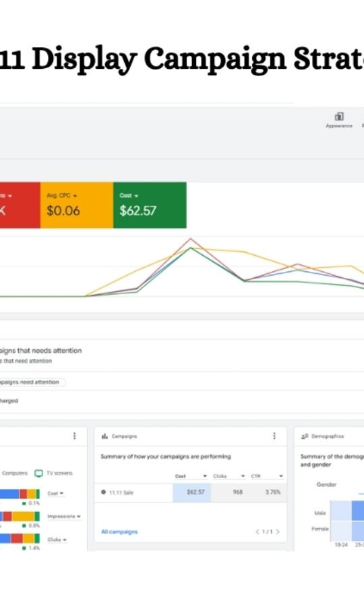Click the campaigns need attention chip
This screenshot has width=364, height=603.
click(x=32, y=382)
